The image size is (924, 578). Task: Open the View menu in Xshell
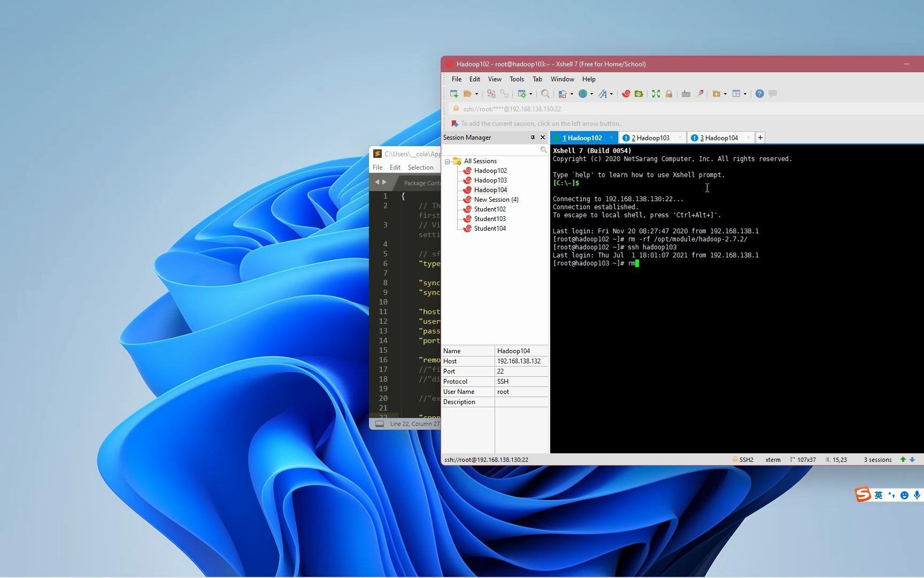pyautogui.click(x=495, y=79)
